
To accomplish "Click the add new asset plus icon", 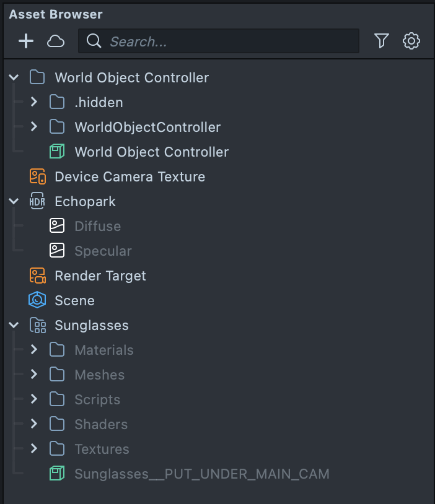I will (26, 41).
